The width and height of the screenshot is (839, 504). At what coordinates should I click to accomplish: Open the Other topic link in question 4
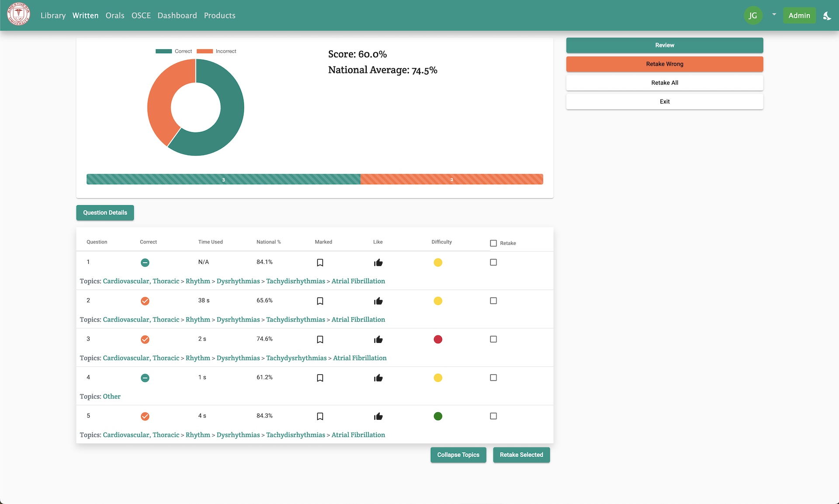point(112,397)
